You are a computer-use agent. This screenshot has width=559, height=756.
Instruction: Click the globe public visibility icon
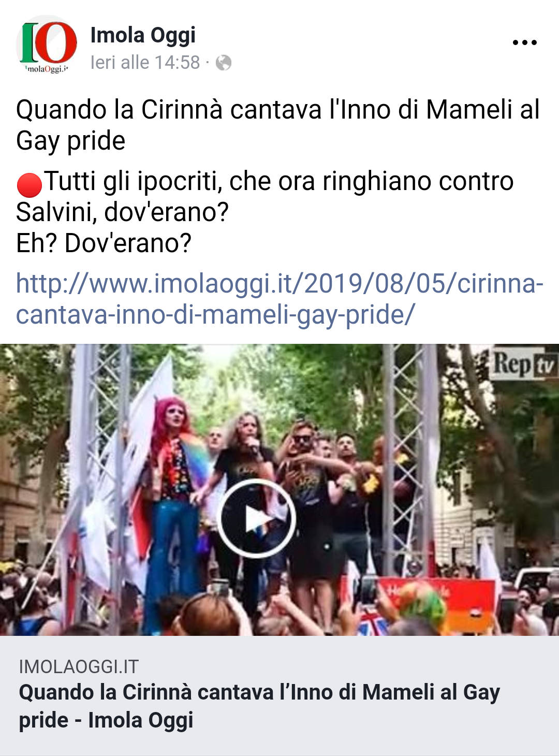[223, 63]
